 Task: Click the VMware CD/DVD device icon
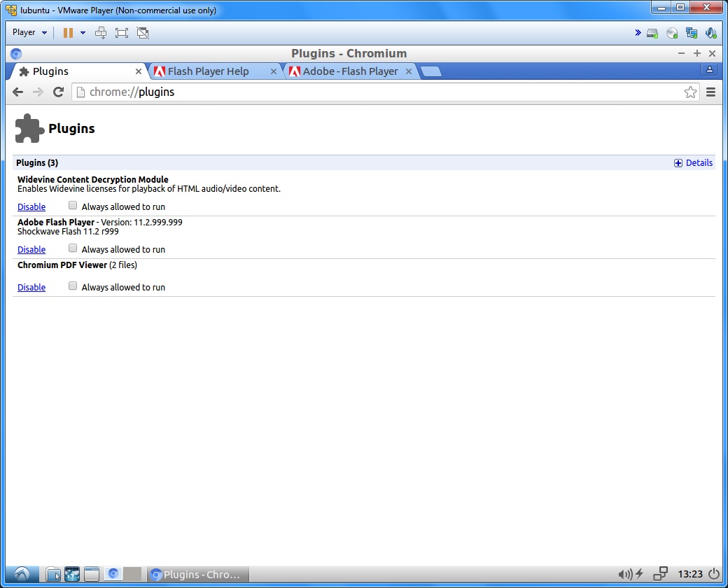tap(671, 33)
